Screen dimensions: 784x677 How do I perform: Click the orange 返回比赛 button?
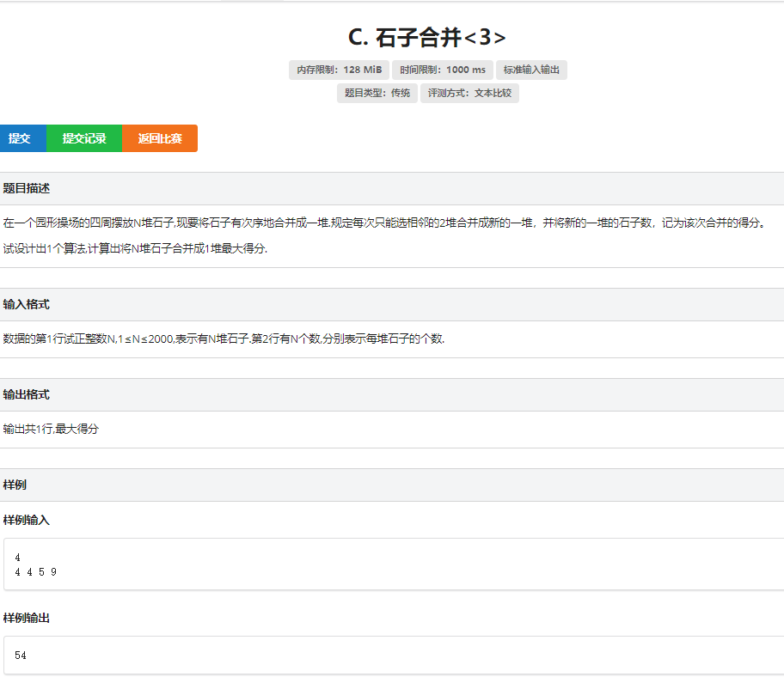coord(160,138)
